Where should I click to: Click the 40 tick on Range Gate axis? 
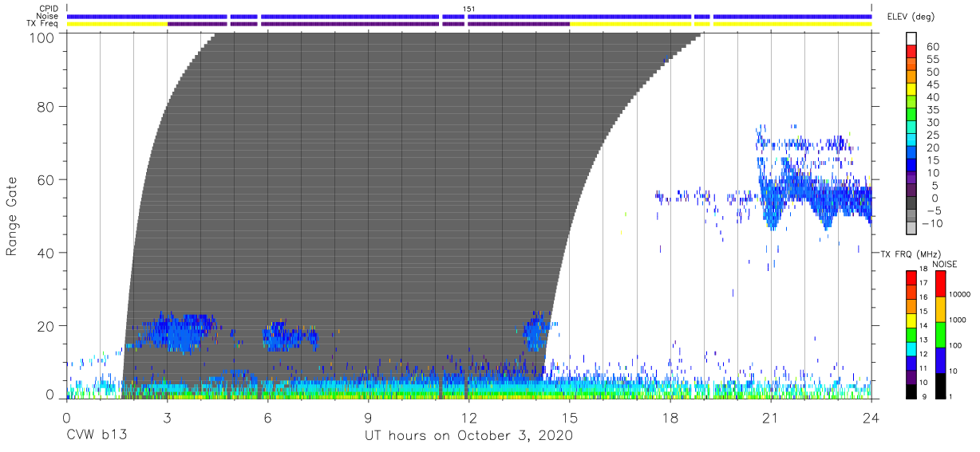46,253
